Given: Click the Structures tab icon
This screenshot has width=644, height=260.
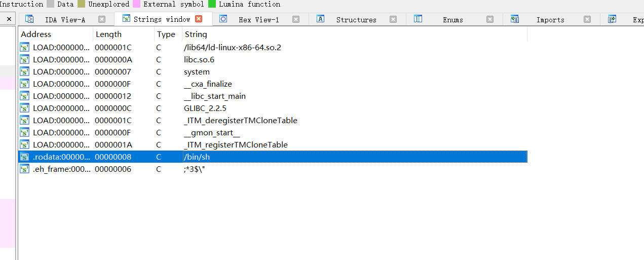Looking at the screenshot, I should tap(320, 19).
